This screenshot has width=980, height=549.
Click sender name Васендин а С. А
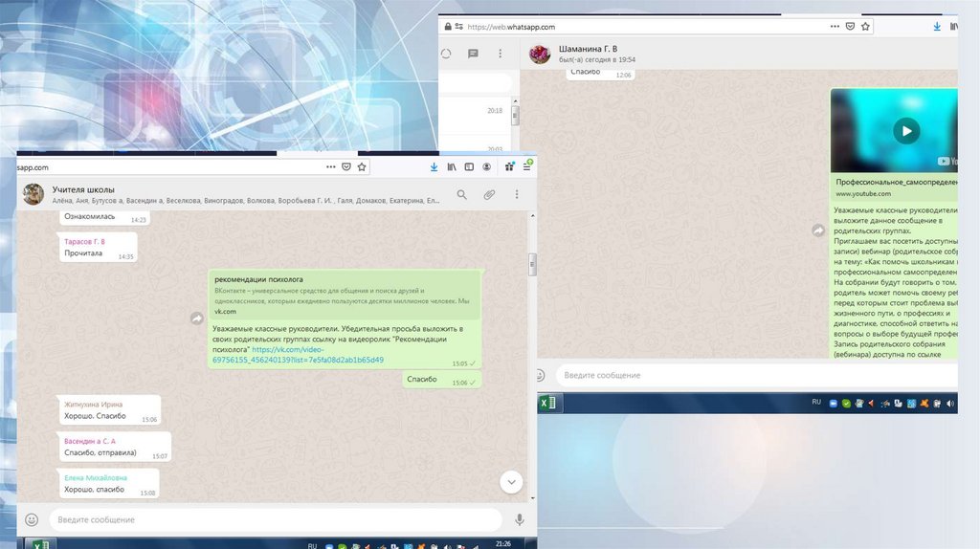click(89, 441)
